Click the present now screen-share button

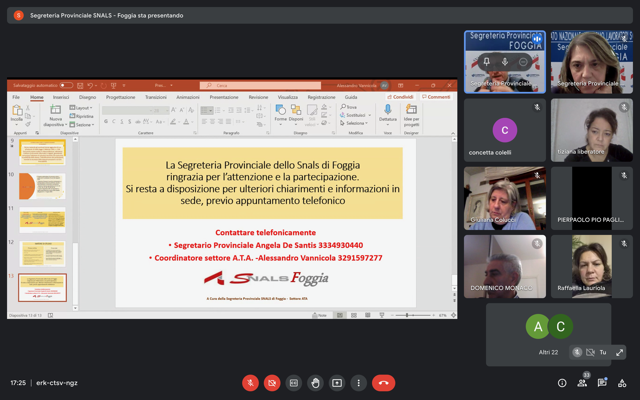pyautogui.click(x=337, y=383)
